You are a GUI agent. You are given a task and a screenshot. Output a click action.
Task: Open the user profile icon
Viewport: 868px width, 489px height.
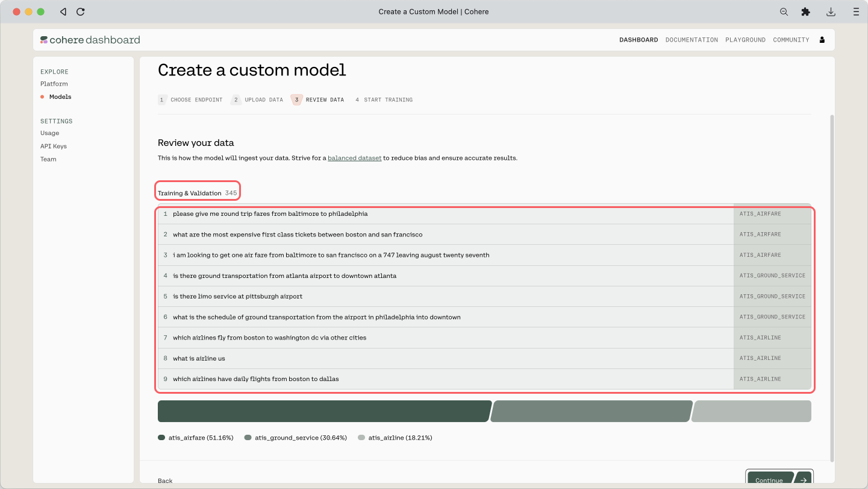coord(822,40)
